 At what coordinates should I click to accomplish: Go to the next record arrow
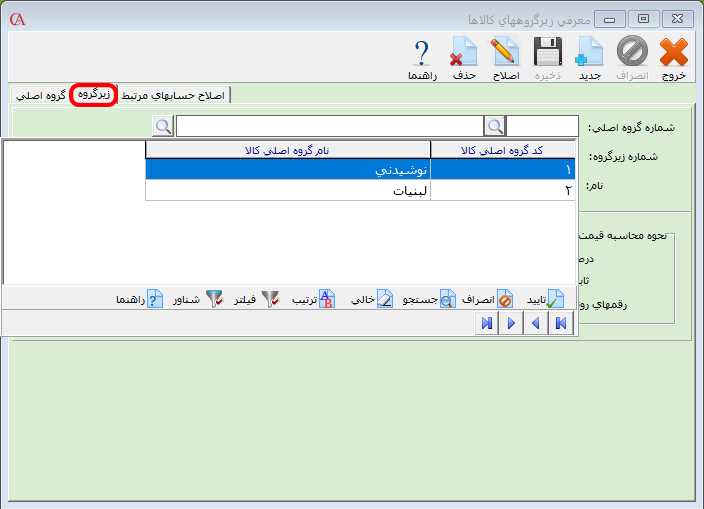[511, 323]
